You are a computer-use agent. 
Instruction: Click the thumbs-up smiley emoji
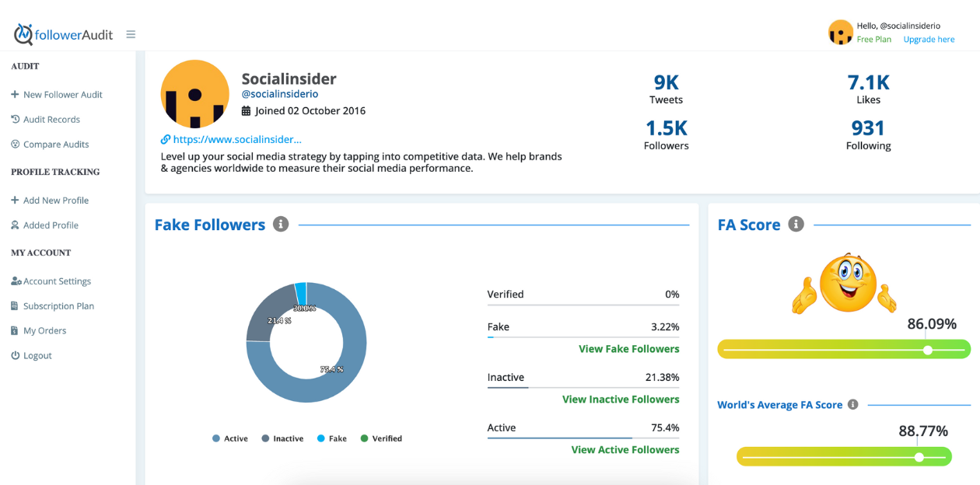coord(844,284)
